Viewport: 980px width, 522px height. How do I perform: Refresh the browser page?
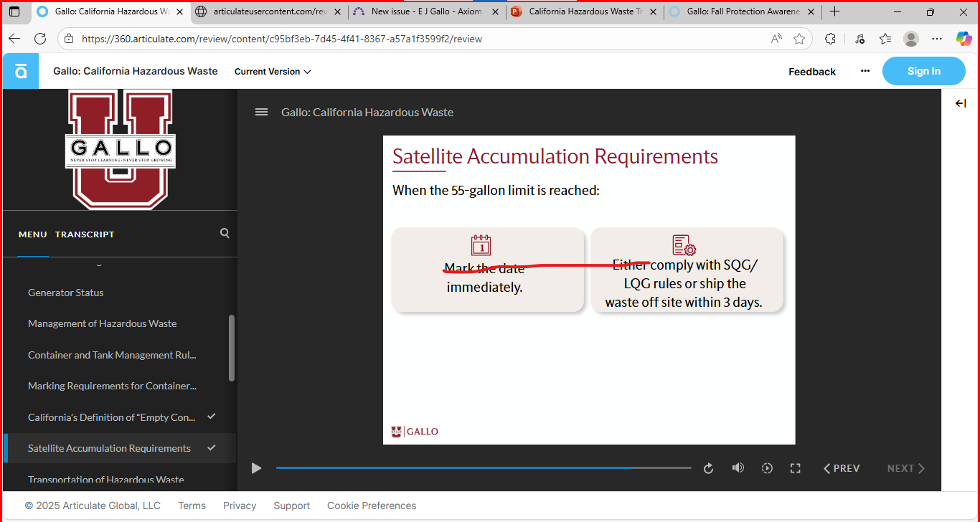pyautogui.click(x=40, y=39)
